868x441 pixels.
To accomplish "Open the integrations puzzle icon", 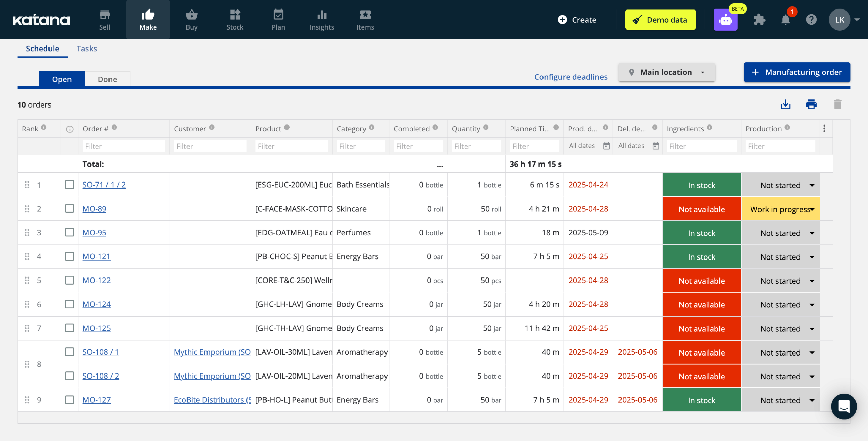I will click(x=759, y=20).
